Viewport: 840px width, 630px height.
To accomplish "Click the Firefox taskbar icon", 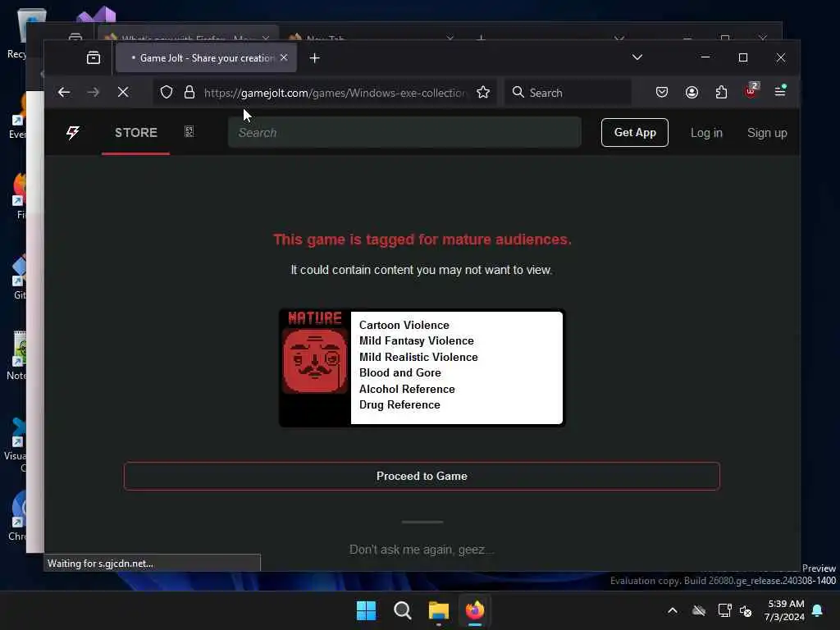I will 475,610.
